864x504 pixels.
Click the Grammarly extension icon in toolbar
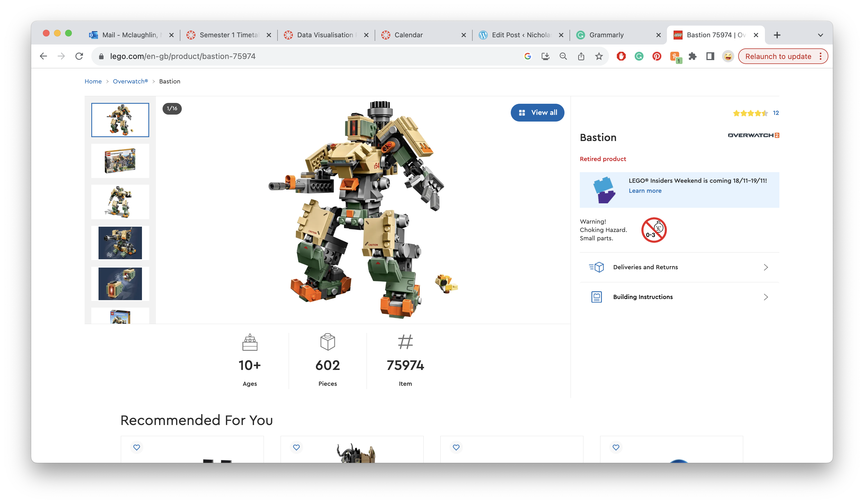pos(639,56)
